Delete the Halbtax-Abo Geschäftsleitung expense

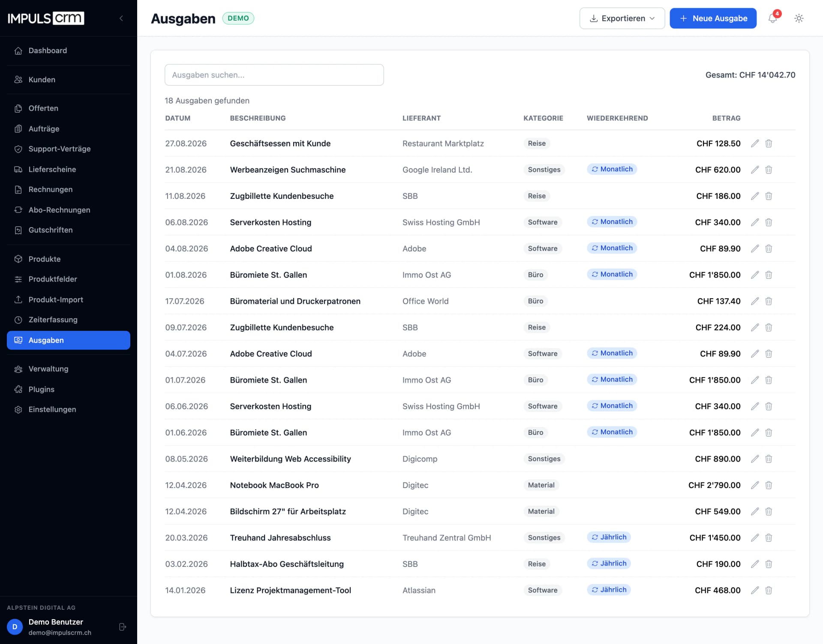[769, 564]
